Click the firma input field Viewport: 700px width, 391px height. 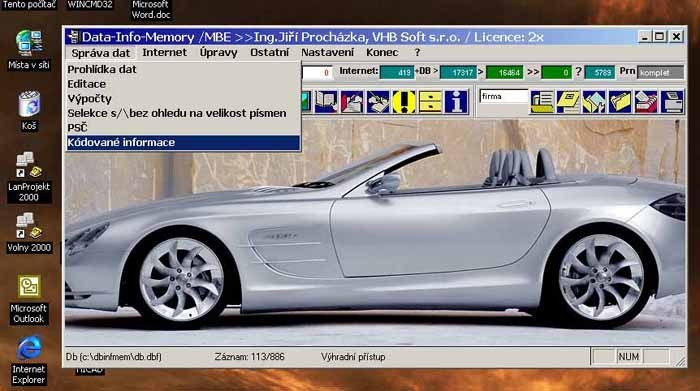(x=504, y=96)
